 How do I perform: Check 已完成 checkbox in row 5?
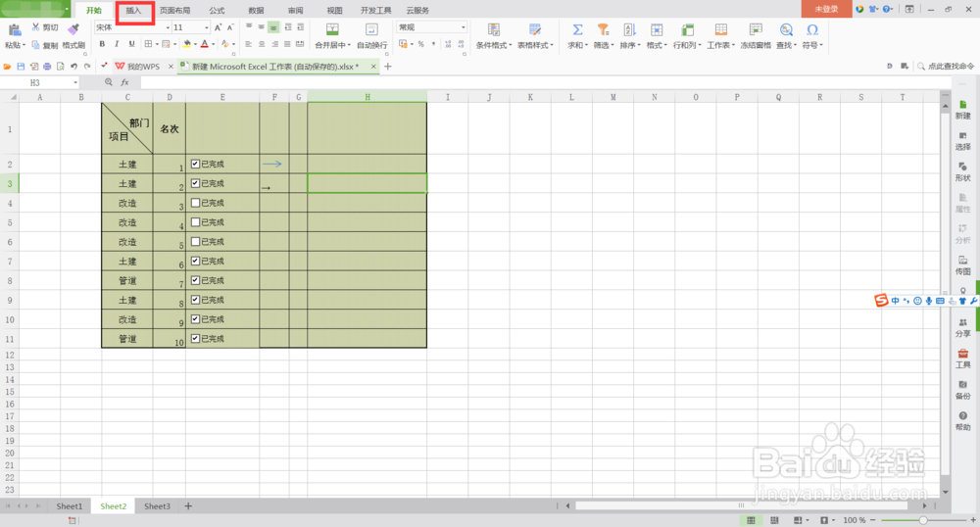196,221
